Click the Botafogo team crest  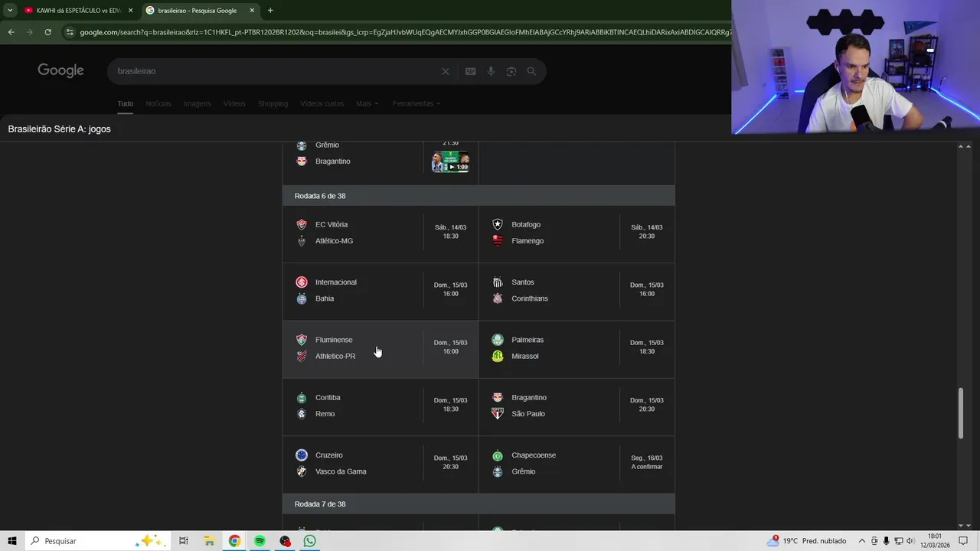tap(498, 224)
